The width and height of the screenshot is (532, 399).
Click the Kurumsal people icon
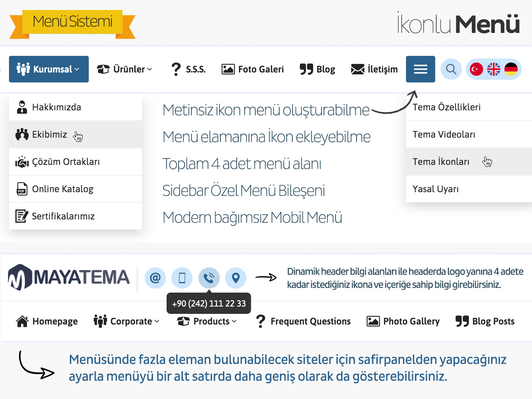pyautogui.click(x=23, y=69)
